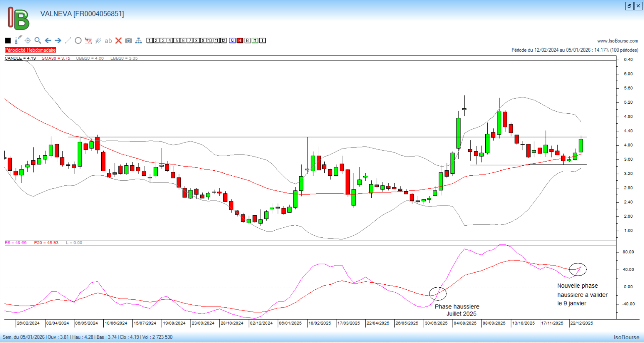Image resolution: width=644 pixels, height=343 pixels.
Task: Choose the circle drawing tool
Action: (x=78, y=41)
